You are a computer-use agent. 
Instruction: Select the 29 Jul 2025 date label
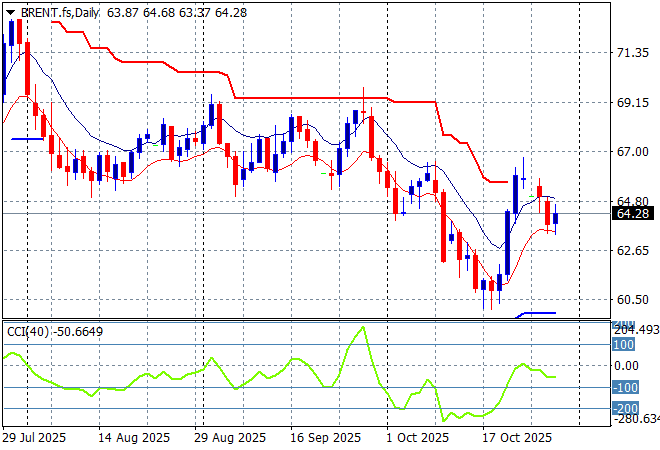(34, 438)
